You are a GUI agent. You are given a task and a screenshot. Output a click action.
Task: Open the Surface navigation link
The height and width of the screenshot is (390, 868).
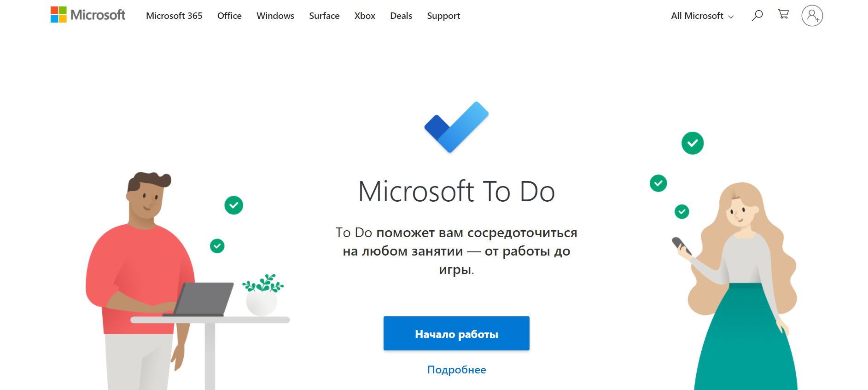(x=324, y=16)
